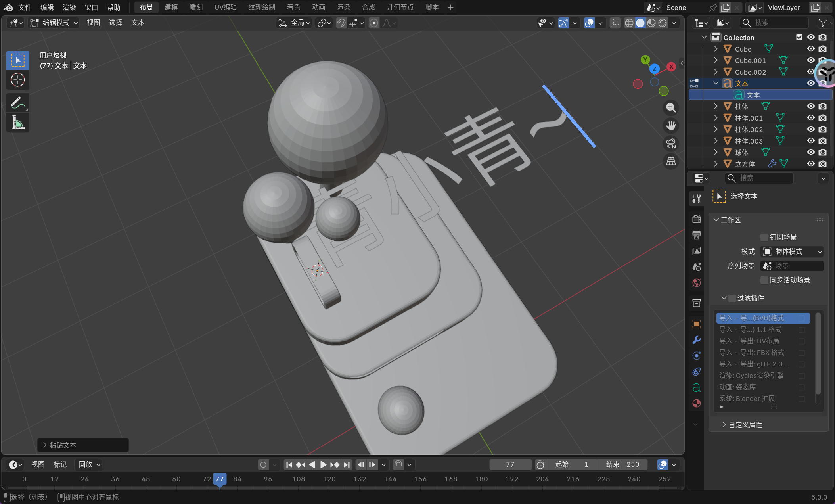
Task: Open the 编辑模式 mode dropdown
Action: pos(55,23)
